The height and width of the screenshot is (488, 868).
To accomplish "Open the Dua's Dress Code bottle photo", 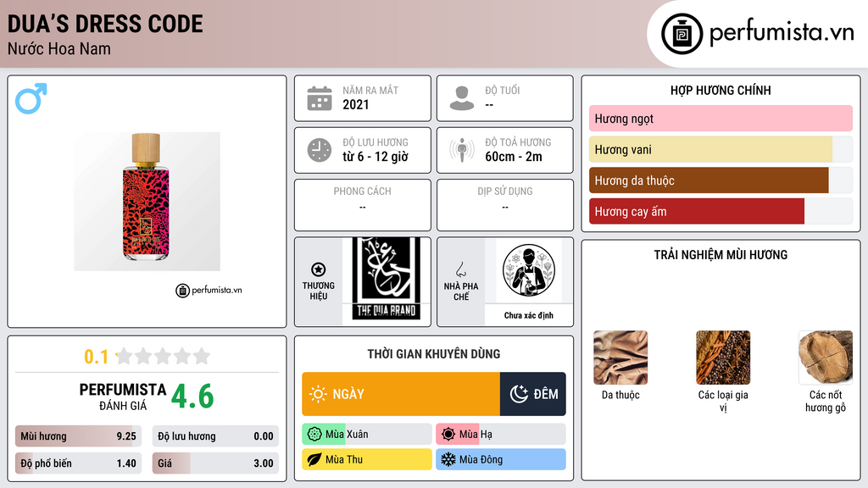I will (x=147, y=202).
